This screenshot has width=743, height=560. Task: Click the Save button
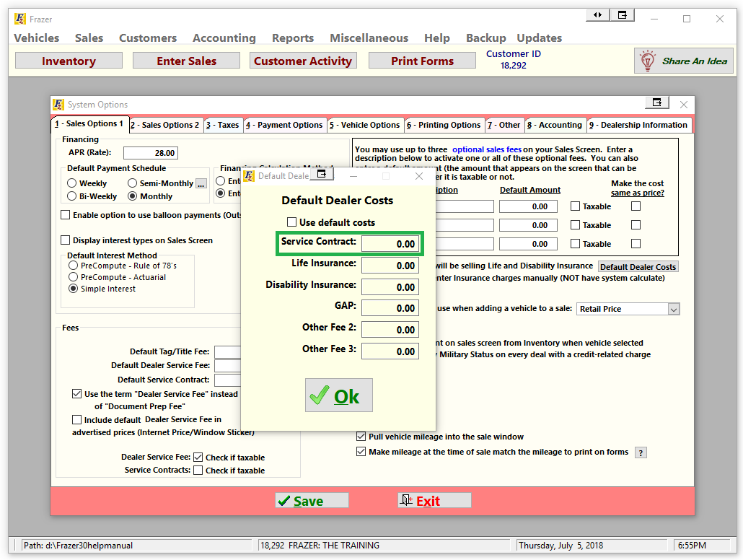[x=312, y=500]
